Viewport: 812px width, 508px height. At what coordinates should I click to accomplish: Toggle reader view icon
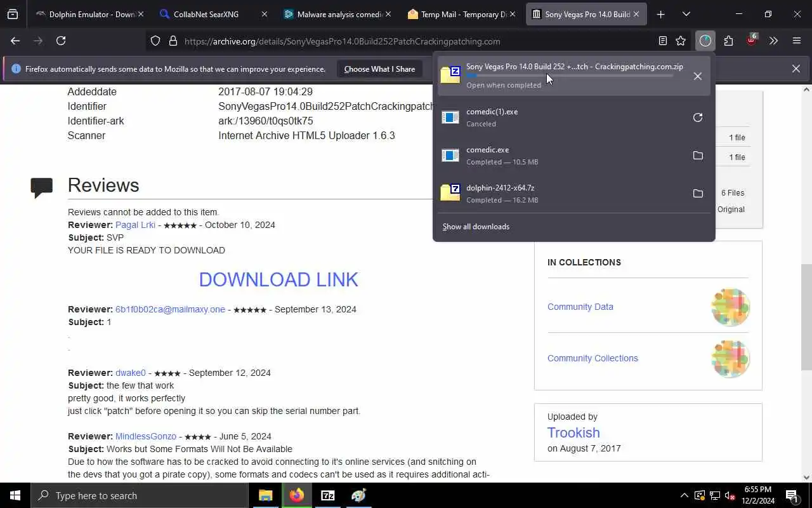[x=663, y=41]
